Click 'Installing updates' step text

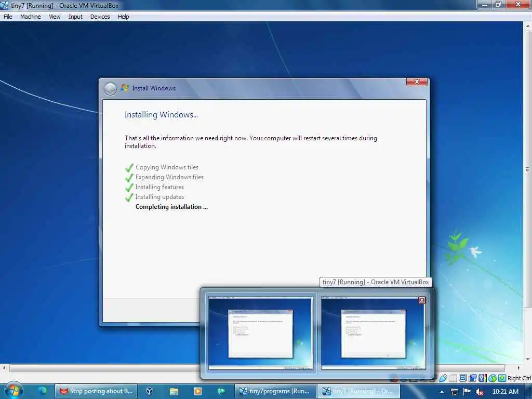tap(159, 197)
